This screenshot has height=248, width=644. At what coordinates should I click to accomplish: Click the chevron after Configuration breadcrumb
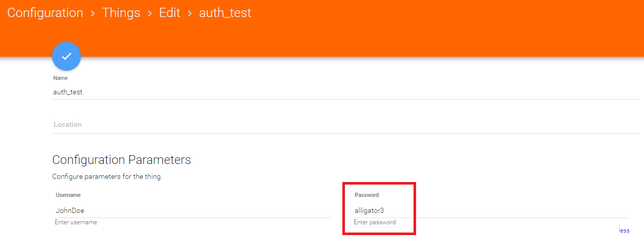[93, 13]
